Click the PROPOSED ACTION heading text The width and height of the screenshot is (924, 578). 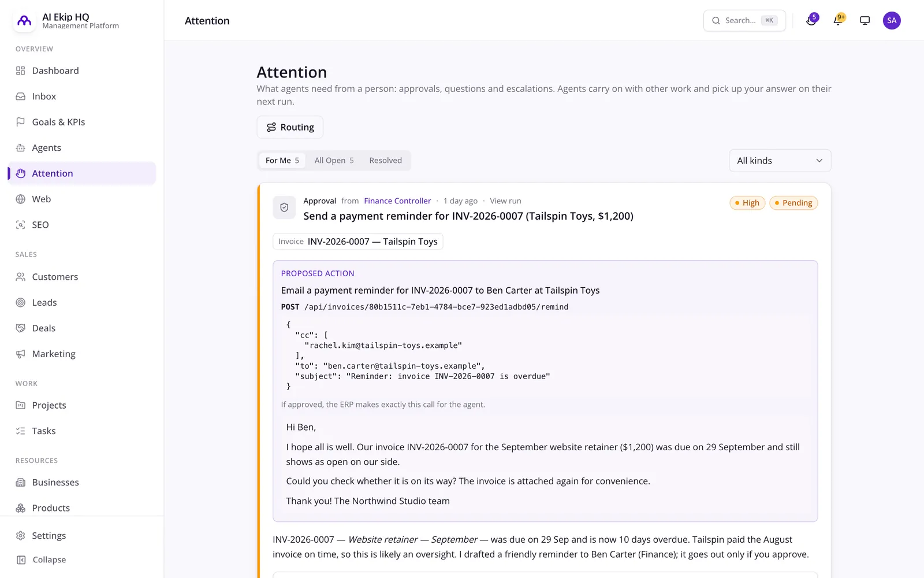click(318, 273)
